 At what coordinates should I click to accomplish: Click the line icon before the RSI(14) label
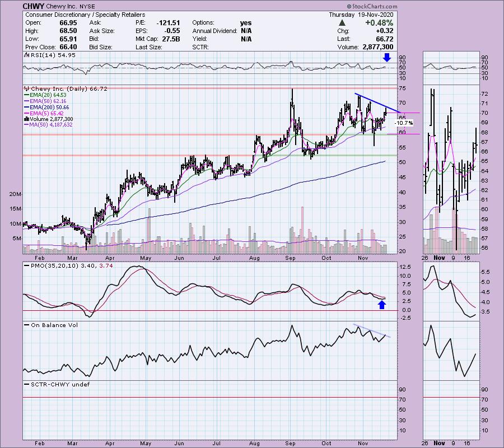click(26, 55)
